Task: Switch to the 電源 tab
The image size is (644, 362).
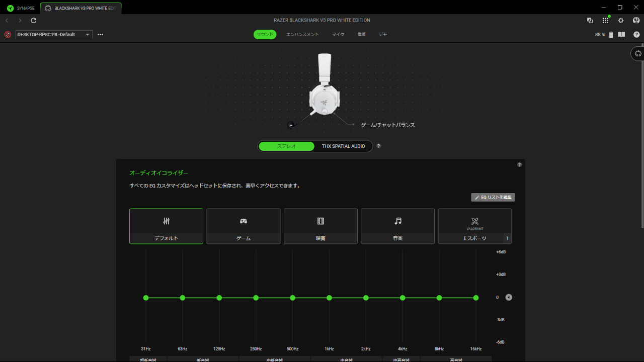Action: point(361,34)
